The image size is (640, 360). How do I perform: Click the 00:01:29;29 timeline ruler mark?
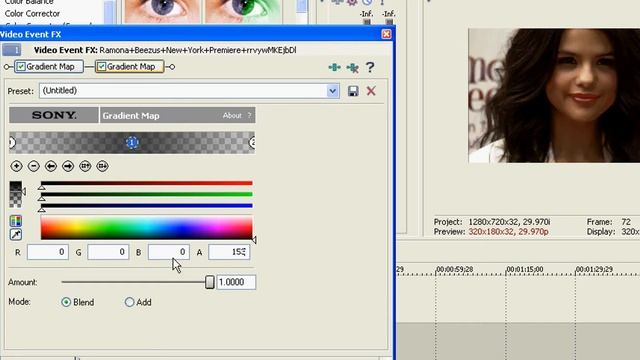(594, 269)
